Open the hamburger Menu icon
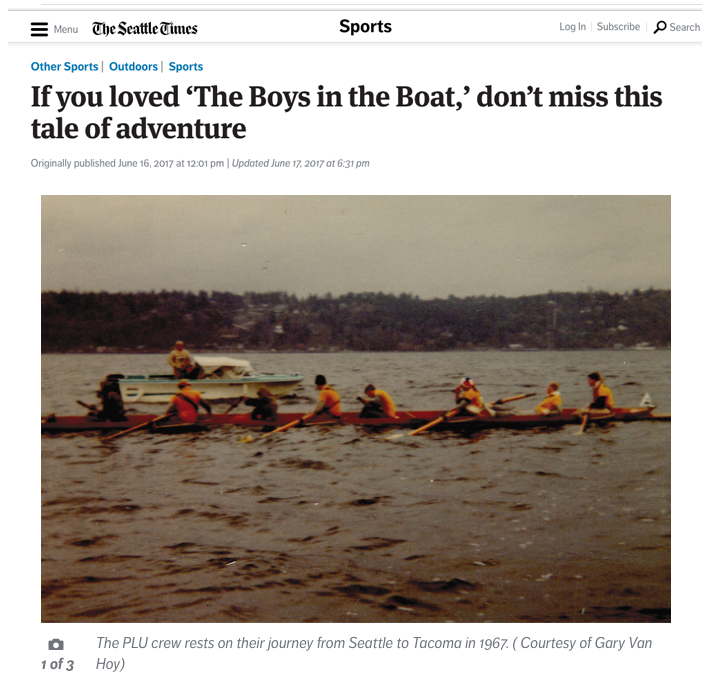This screenshot has width=708, height=681. click(x=39, y=29)
